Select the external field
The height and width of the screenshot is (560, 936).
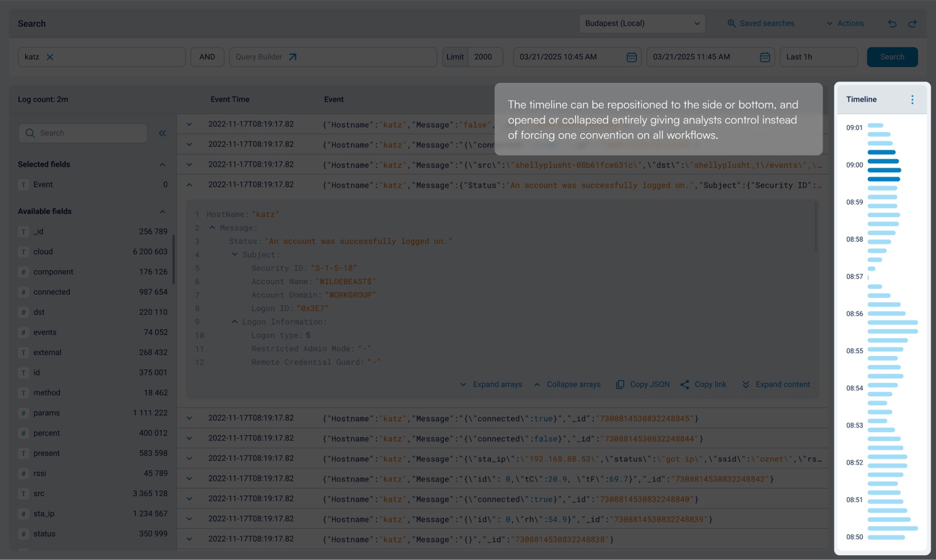click(x=93, y=353)
